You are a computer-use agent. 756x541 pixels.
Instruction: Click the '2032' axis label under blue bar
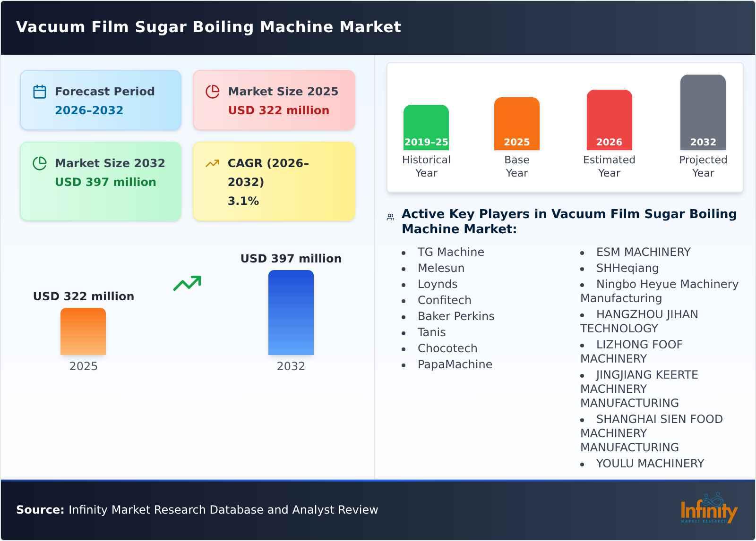tap(291, 366)
